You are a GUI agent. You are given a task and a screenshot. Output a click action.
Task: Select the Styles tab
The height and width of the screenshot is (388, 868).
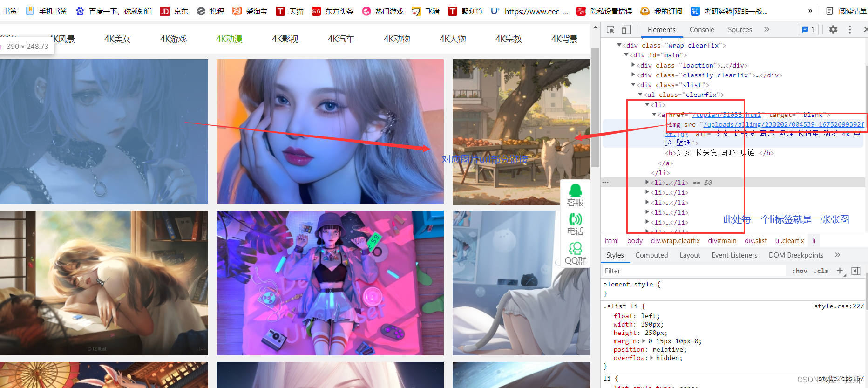tap(615, 255)
